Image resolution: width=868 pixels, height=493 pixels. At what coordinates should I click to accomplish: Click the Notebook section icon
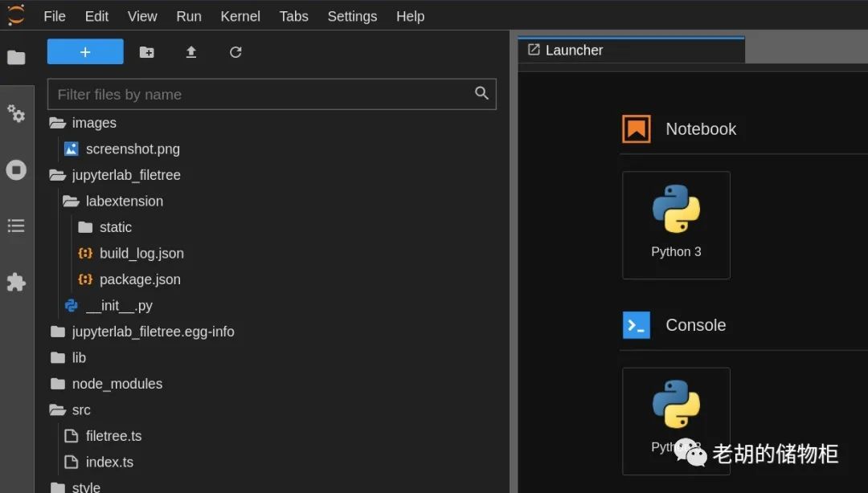point(636,129)
